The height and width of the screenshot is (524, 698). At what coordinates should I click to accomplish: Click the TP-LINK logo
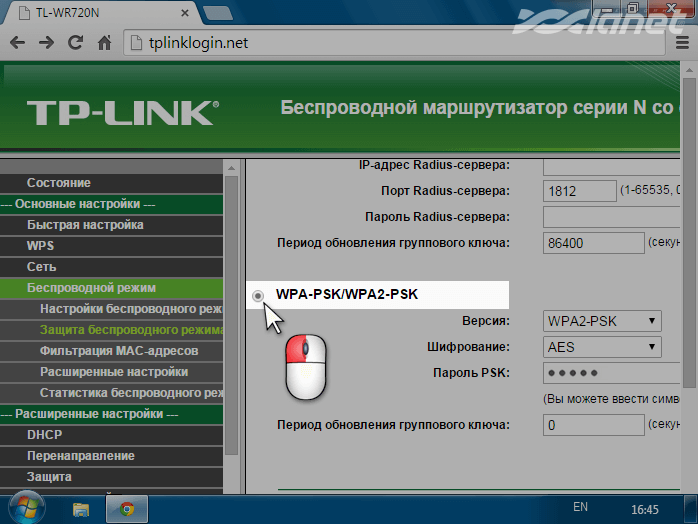coord(123,112)
